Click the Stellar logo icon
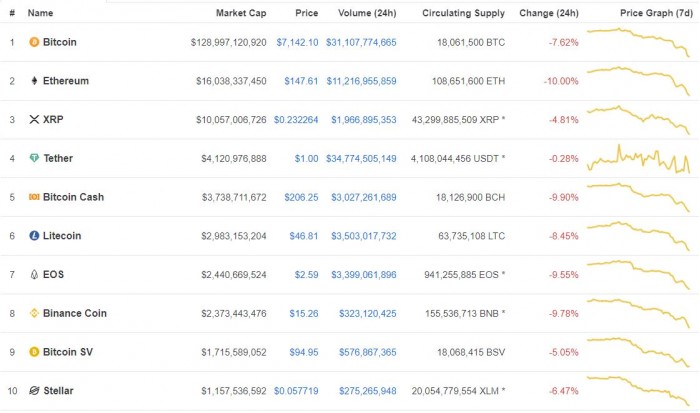 pos(34,390)
